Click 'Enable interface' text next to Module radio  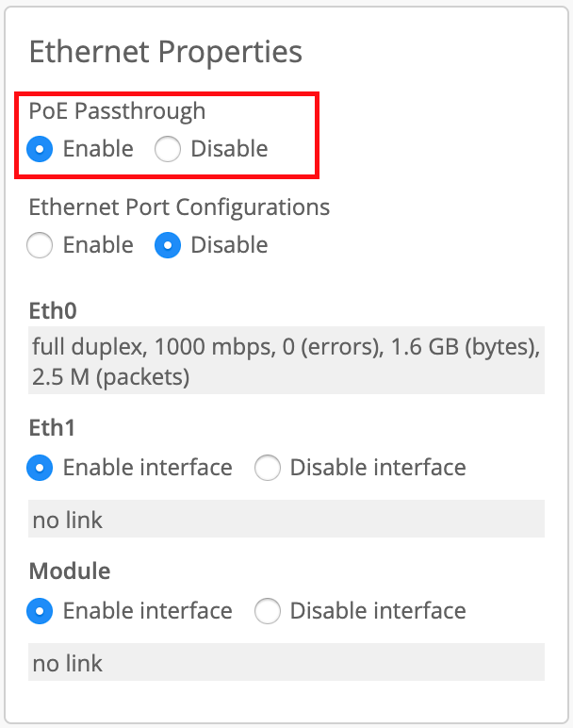click(x=147, y=611)
